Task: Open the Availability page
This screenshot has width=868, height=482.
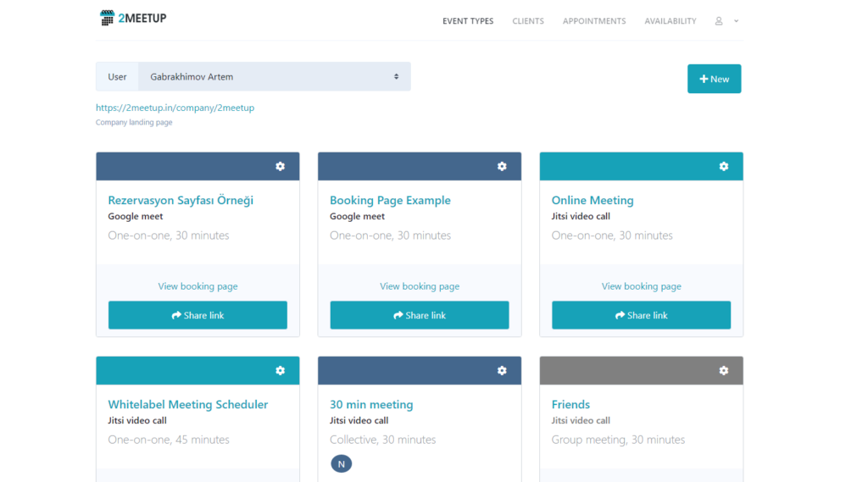Action: coord(670,21)
